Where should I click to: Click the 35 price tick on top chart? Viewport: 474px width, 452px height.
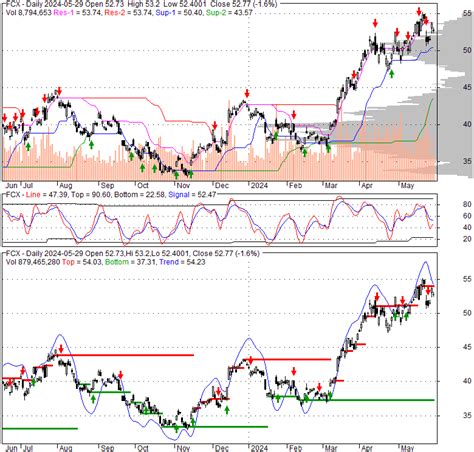click(467, 161)
